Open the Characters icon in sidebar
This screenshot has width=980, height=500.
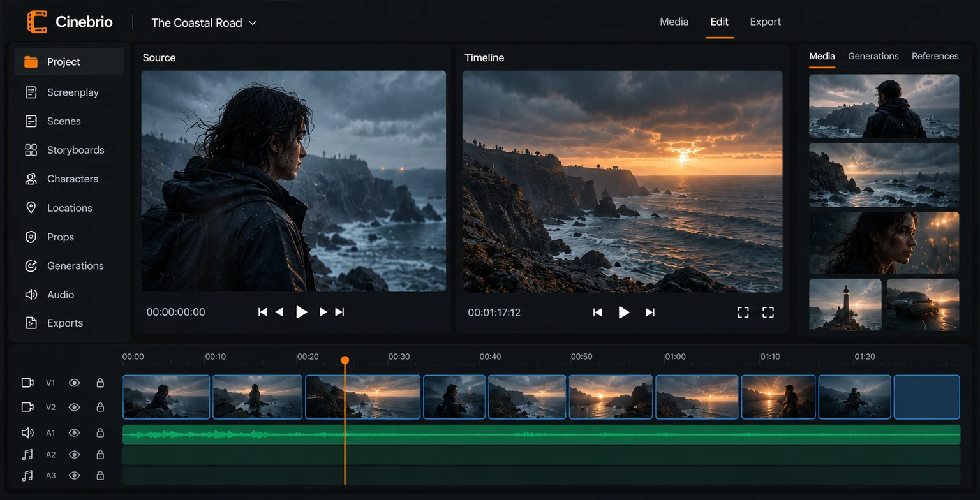point(31,179)
